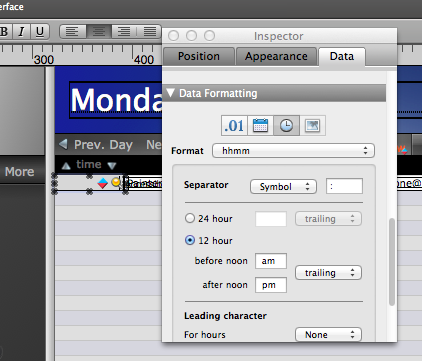Switch to the Appearance tab
422x361 pixels.
[x=276, y=56]
